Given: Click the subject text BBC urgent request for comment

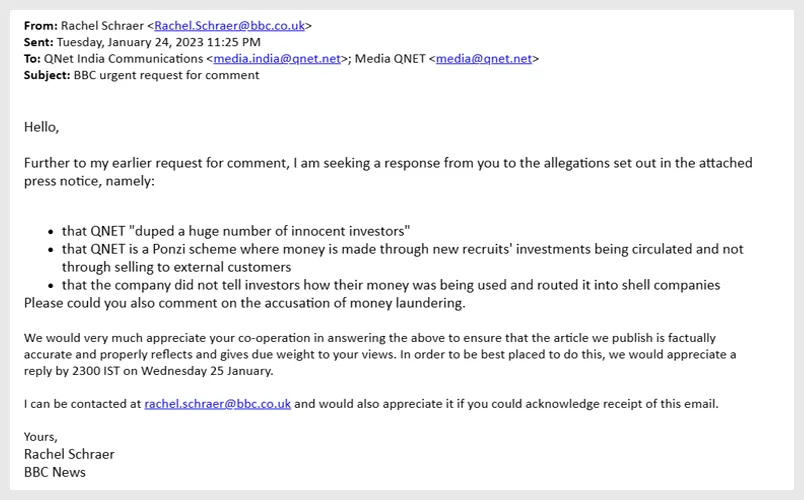Looking at the screenshot, I should pos(166,75).
